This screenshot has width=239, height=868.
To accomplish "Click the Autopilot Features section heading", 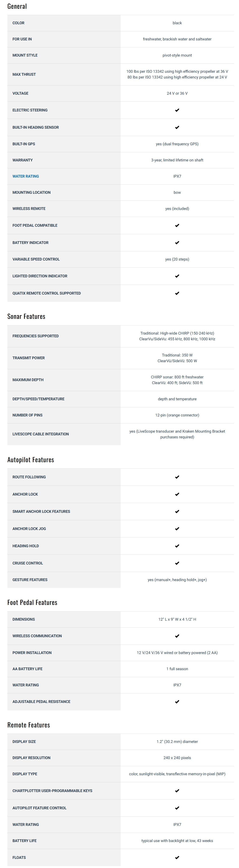I will click(31, 460).
